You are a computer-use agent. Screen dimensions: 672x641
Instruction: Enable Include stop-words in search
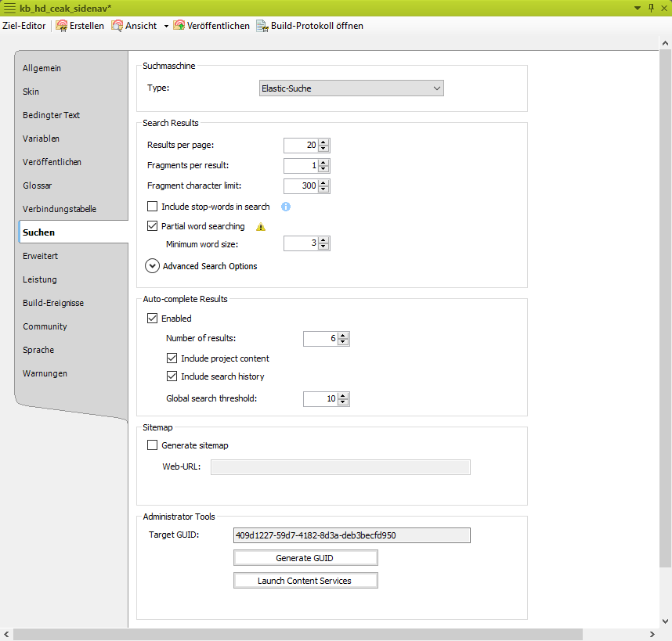(x=153, y=207)
